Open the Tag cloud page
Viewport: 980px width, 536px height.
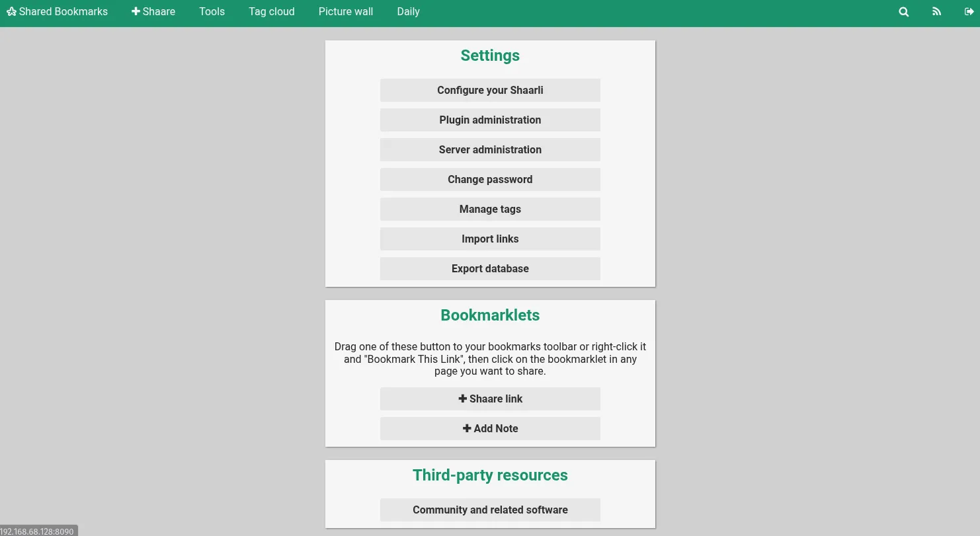tap(271, 11)
